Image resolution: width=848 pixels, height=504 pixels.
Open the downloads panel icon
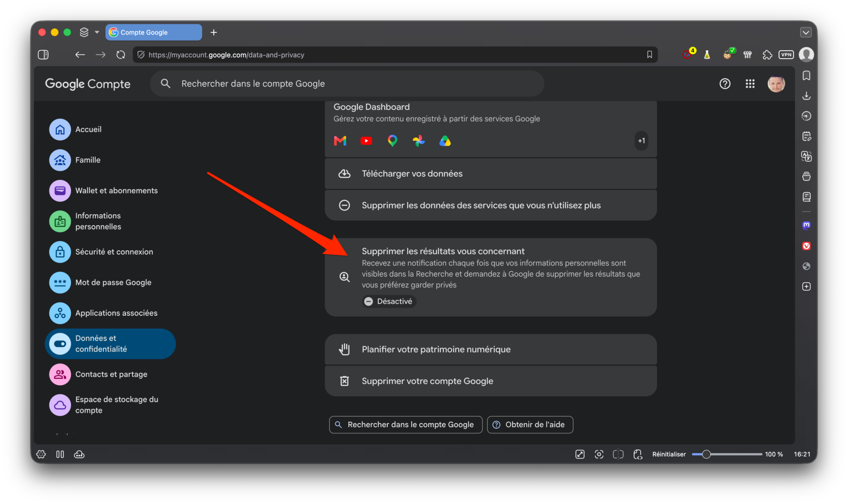tap(806, 96)
